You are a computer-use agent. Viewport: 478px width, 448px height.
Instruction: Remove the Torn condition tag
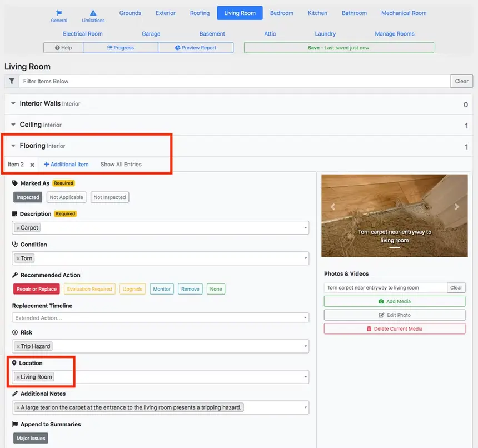(18, 258)
